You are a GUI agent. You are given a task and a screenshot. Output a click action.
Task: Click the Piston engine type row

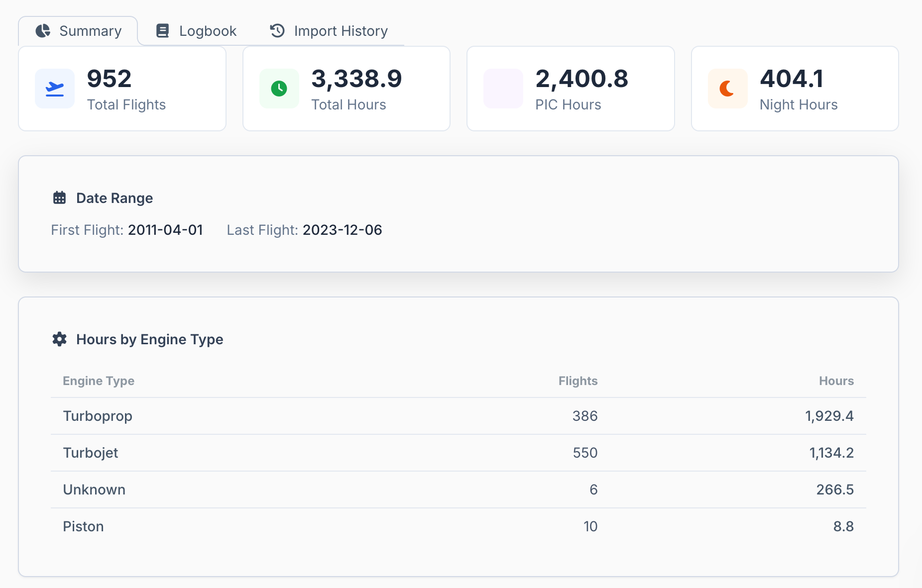[x=458, y=526]
